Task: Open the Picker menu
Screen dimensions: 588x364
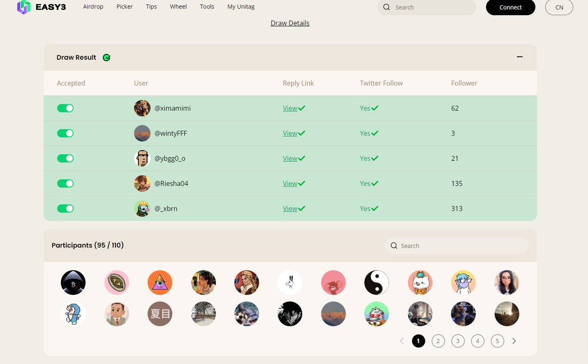Action: [124, 7]
